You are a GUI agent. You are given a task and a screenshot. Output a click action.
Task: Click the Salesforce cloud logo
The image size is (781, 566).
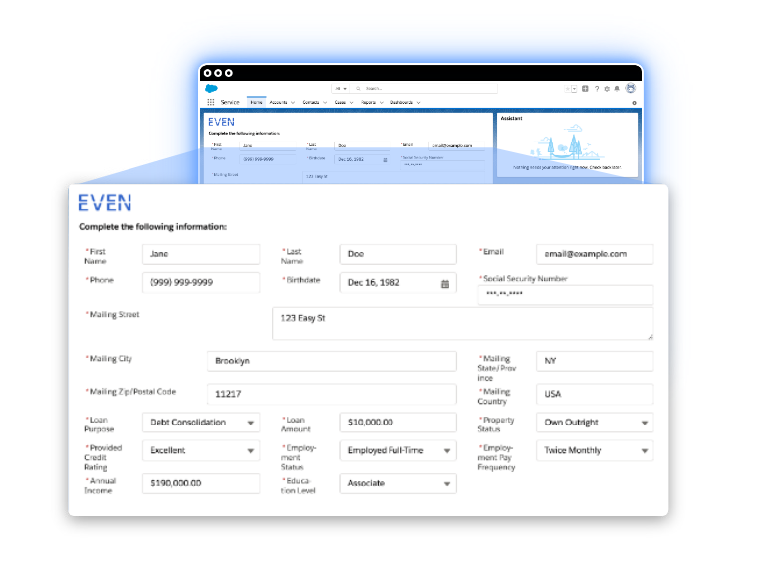[211, 88]
